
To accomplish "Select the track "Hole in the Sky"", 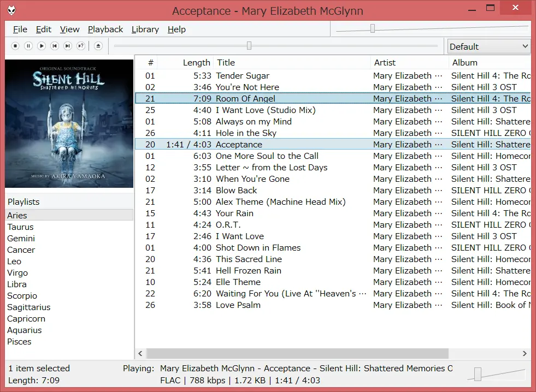I will pyautogui.click(x=333, y=133).
